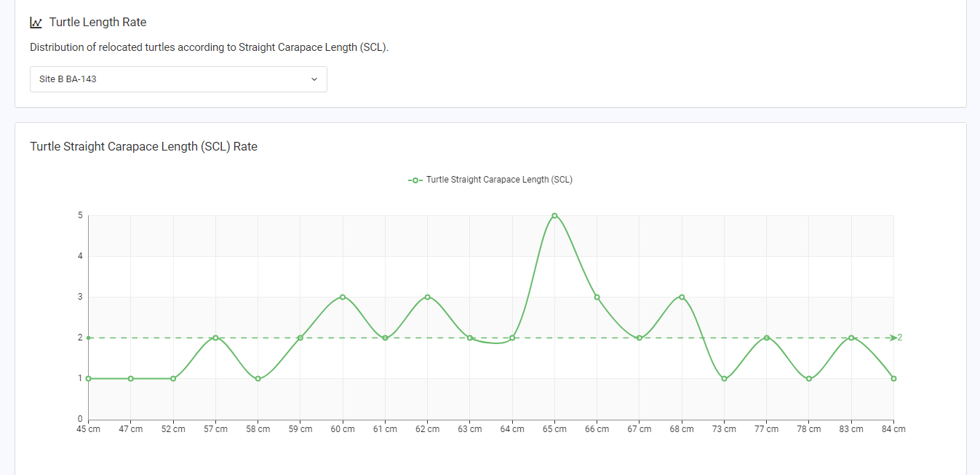Click the data point at 77 cm

(x=766, y=338)
